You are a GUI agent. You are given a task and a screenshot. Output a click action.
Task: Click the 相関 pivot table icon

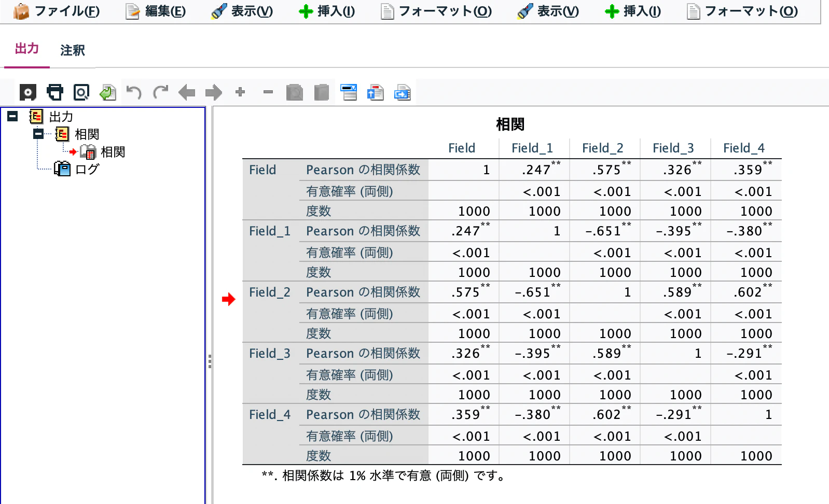pos(88,152)
